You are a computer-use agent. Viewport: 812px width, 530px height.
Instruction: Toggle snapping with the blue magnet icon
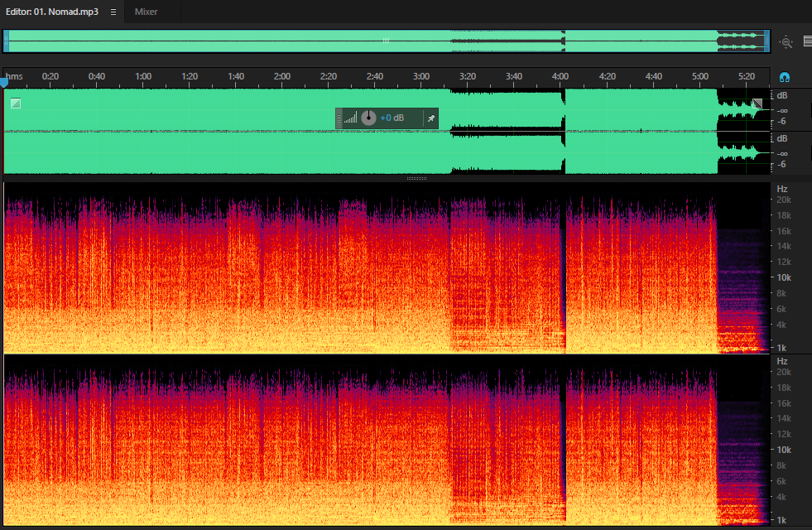click(785, 77)
